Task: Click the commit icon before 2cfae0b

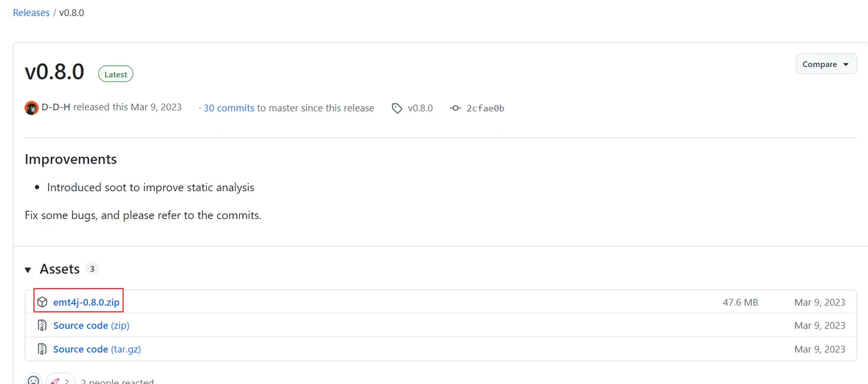Action: coord(456,109)
